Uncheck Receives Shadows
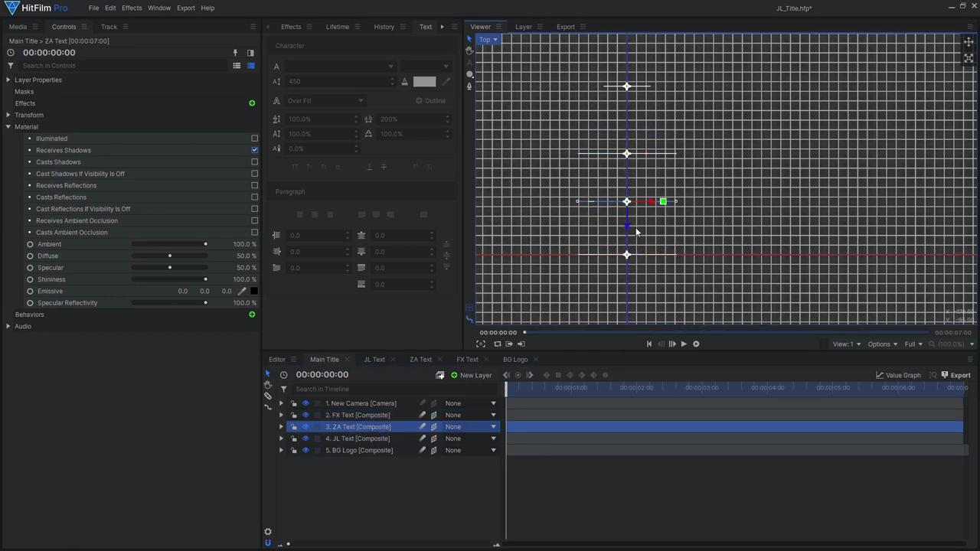The height and width of the screenshot is (551, 980). click(254, 150)
